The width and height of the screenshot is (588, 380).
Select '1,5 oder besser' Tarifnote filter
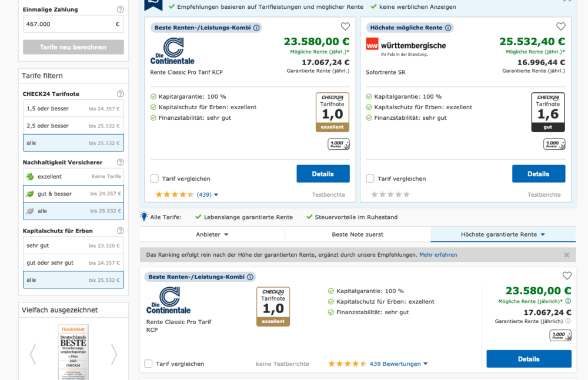coord(73,109)
